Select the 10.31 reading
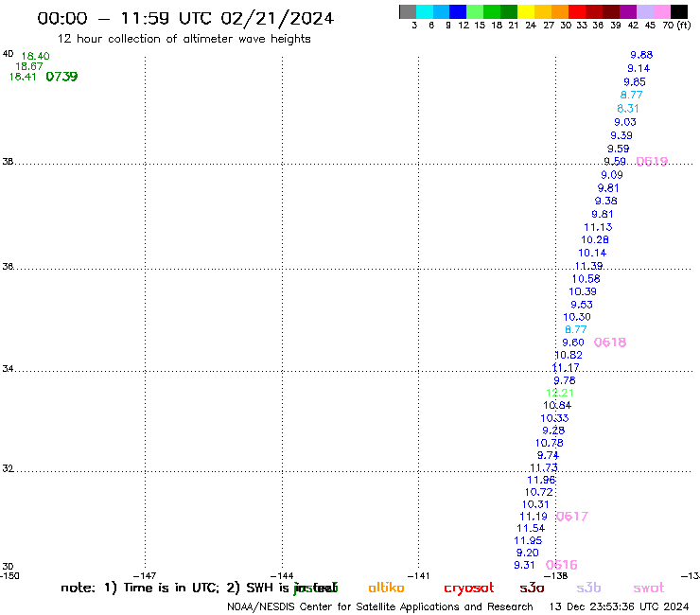 point(535,504)
